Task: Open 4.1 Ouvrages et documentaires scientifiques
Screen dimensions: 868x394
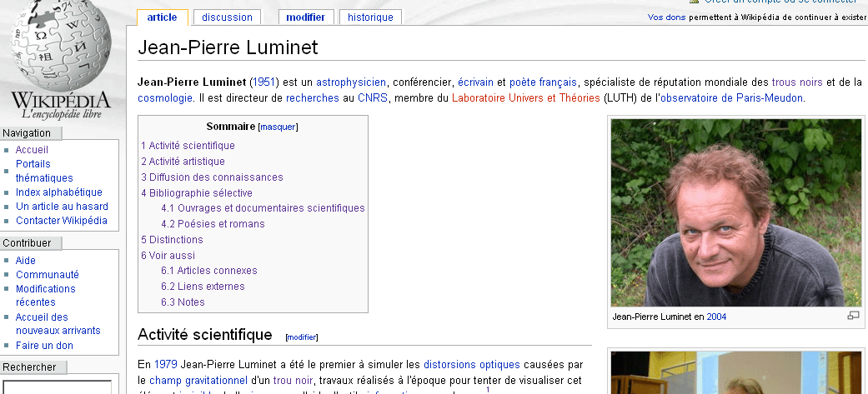Action: (263, 208)
